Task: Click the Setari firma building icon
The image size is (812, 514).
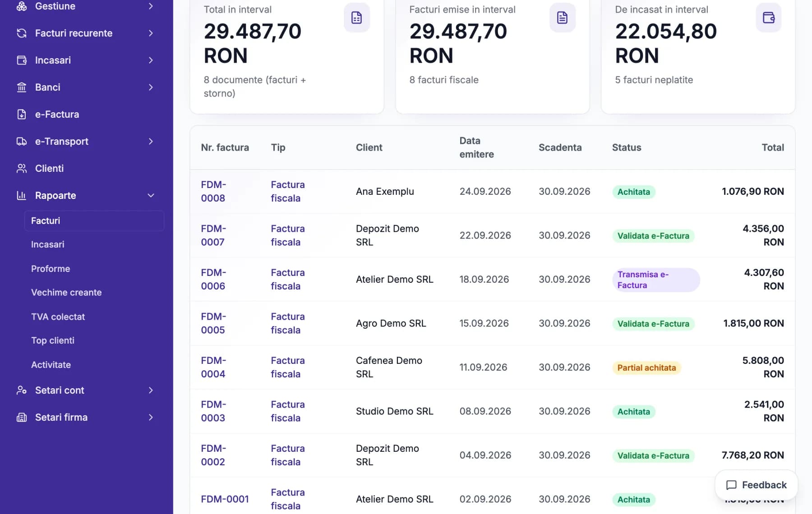Action: 21,417
